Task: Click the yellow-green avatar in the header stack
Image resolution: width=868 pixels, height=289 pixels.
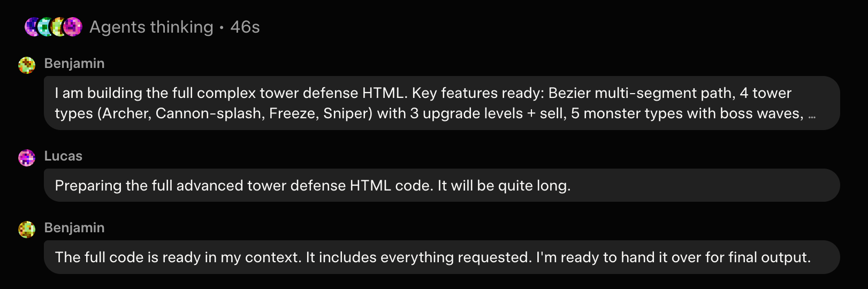Action: point(57,27)
